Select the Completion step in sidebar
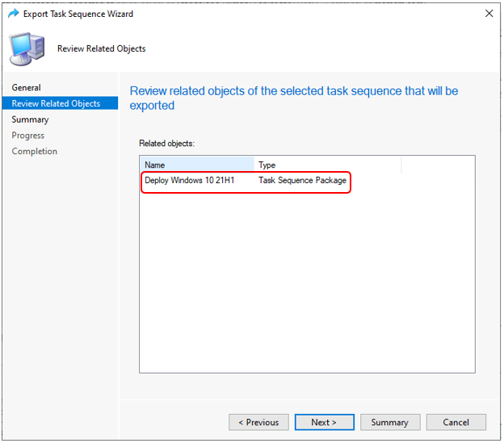504x443 pixels. coord(35,151)
